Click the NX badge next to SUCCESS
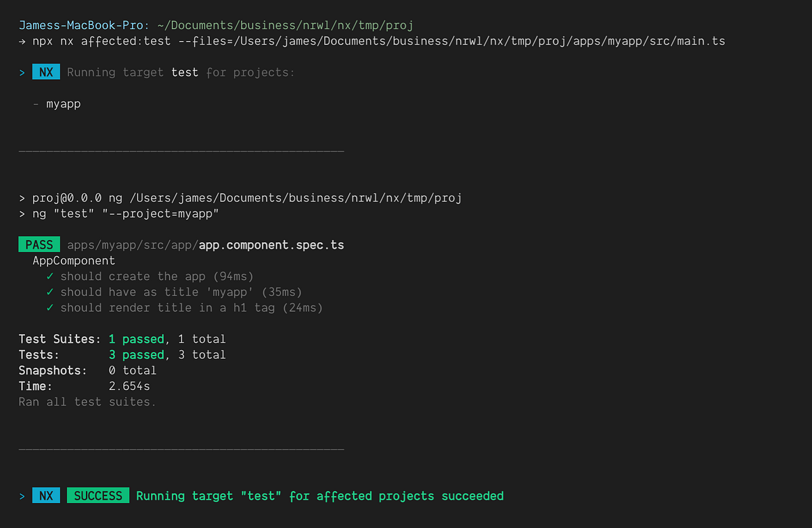The height and width of the screenshot is (528, 812). coord(45,496)
